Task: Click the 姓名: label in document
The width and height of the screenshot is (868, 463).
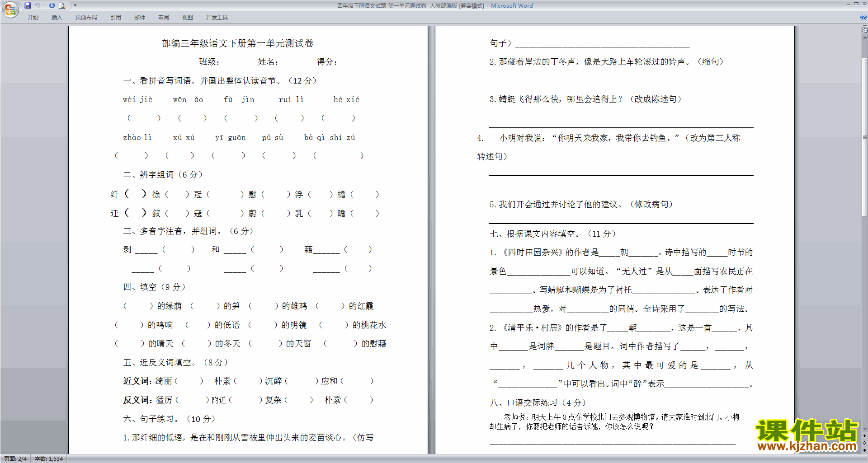Action: click(x=268, y=62)
